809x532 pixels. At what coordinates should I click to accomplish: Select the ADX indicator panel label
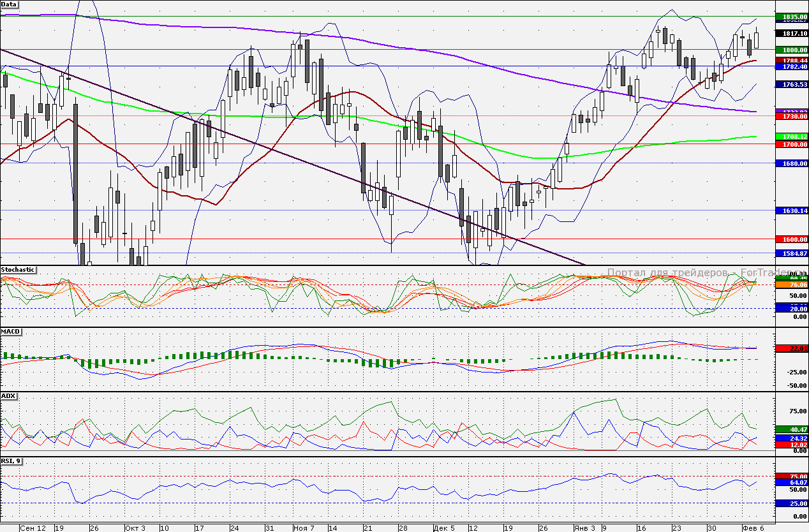coord(8,396)
